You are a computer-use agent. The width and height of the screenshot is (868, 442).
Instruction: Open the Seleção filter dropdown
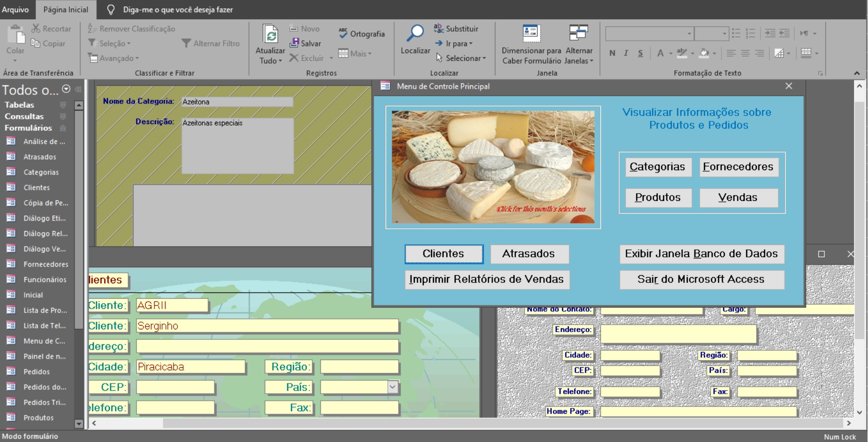pyautogui.click(x=109, y=43)
